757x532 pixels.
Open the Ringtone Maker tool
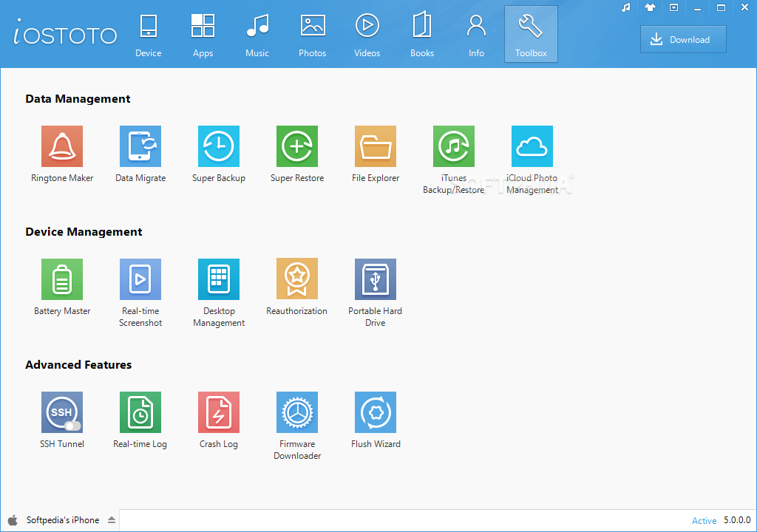pyautogui.click(x=62, y=146)
